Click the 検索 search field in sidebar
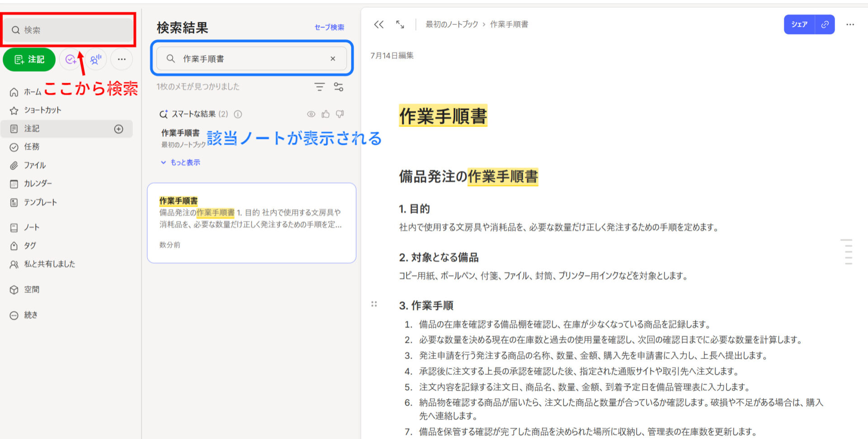Viewport: 868px width, 439px height. point(69,30)
